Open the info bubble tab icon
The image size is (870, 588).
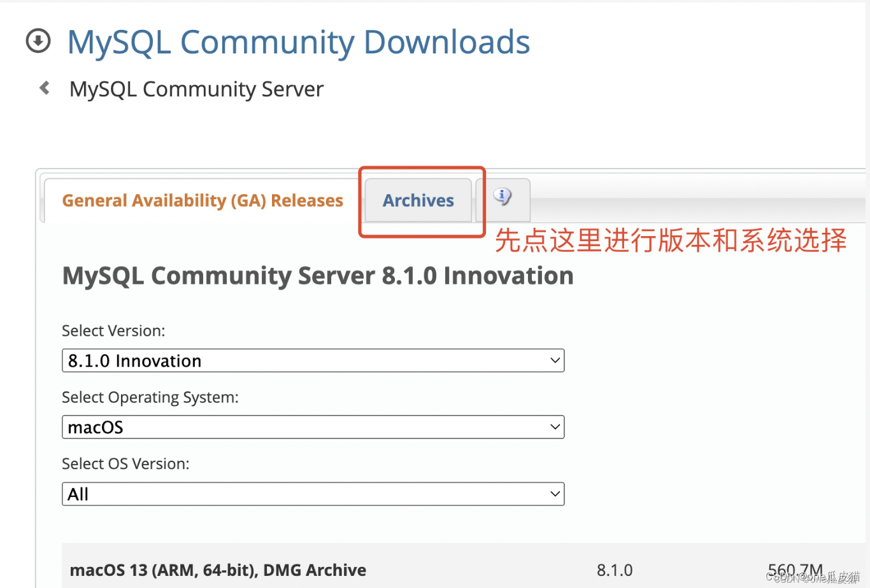click(503, 197)
